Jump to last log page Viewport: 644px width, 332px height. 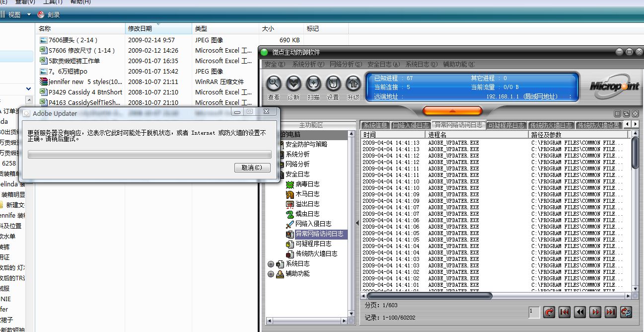[611, 312]
